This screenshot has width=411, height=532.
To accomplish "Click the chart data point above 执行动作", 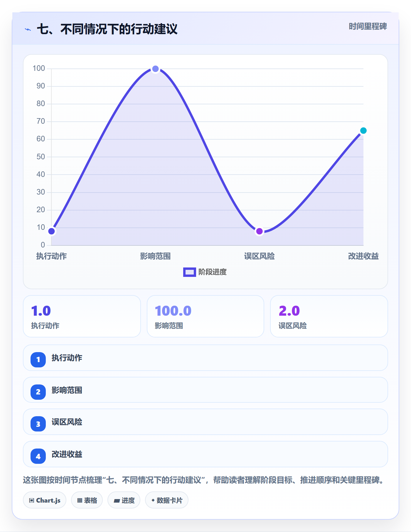I will (52, 231).
